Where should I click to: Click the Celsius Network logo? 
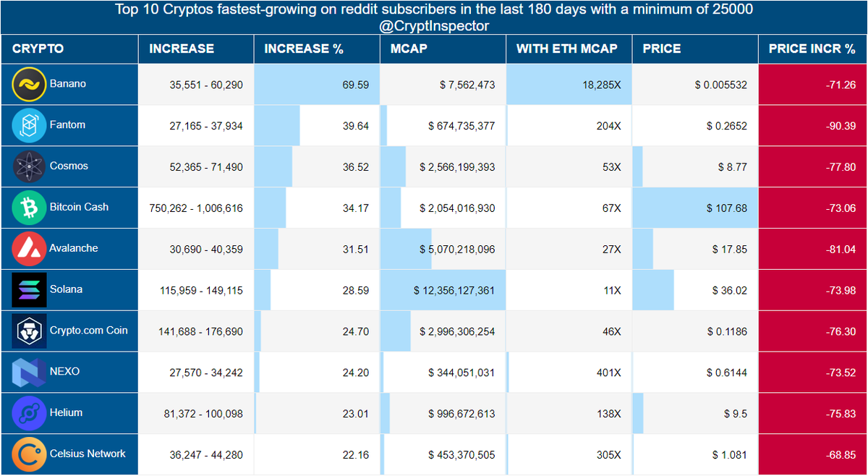click(29, 455)
